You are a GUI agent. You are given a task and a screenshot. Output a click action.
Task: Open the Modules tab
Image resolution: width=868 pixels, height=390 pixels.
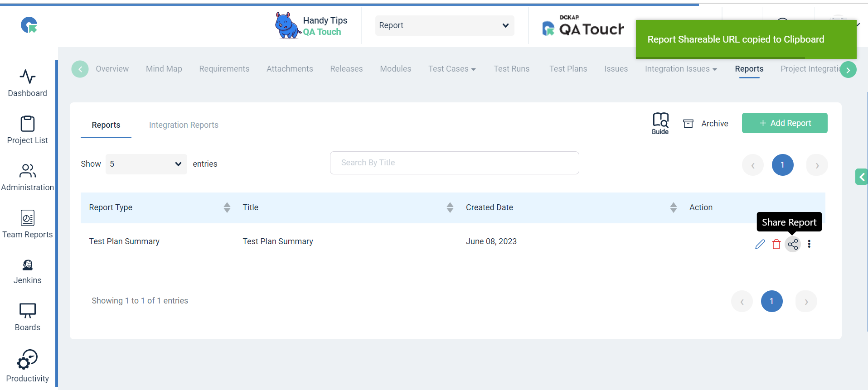[396, 69]
